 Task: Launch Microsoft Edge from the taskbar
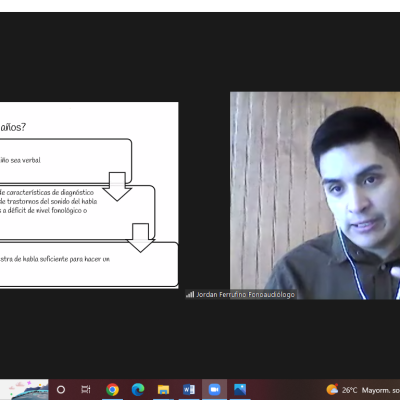coord(138,389)
